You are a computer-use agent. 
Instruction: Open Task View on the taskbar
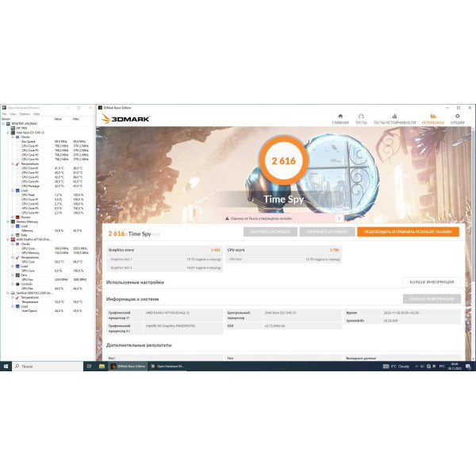pos(89,367)
